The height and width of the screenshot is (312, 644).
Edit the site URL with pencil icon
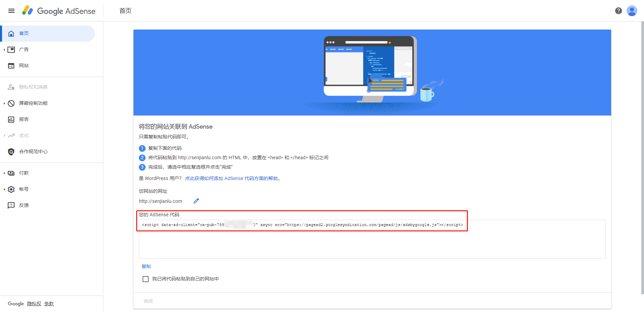(196, 201)
